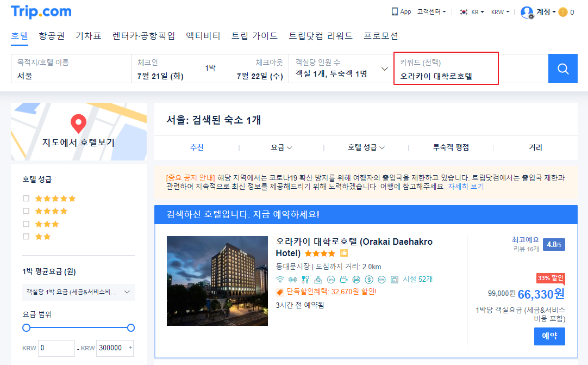The width and height of the screenshot is (588, 365).
Task: Click the orange discount tag icon
Action: (280, 292)
